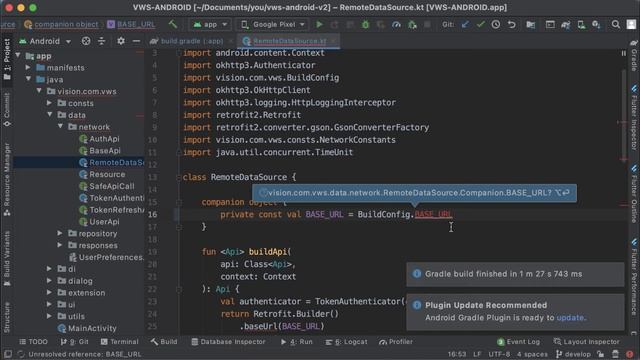Expand the dialog package
This screenshot has height=360, width=640.
pyautogui.click(x=49, y=280)
